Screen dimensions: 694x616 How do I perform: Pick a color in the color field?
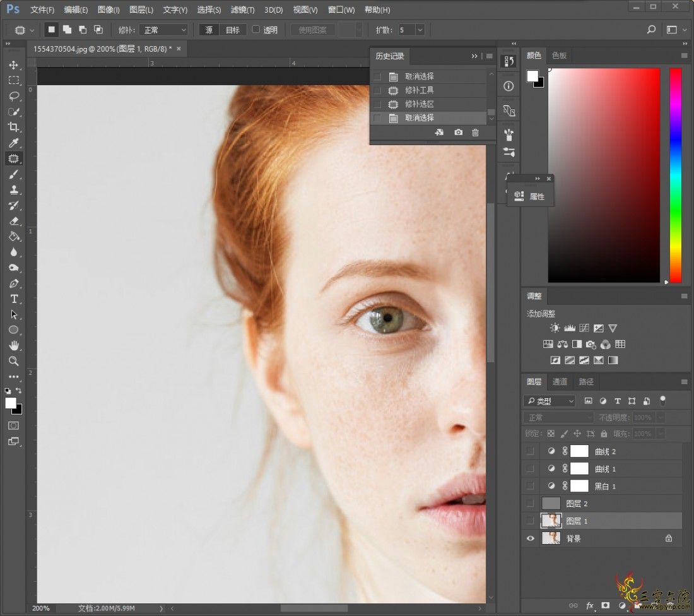point(604,175)
